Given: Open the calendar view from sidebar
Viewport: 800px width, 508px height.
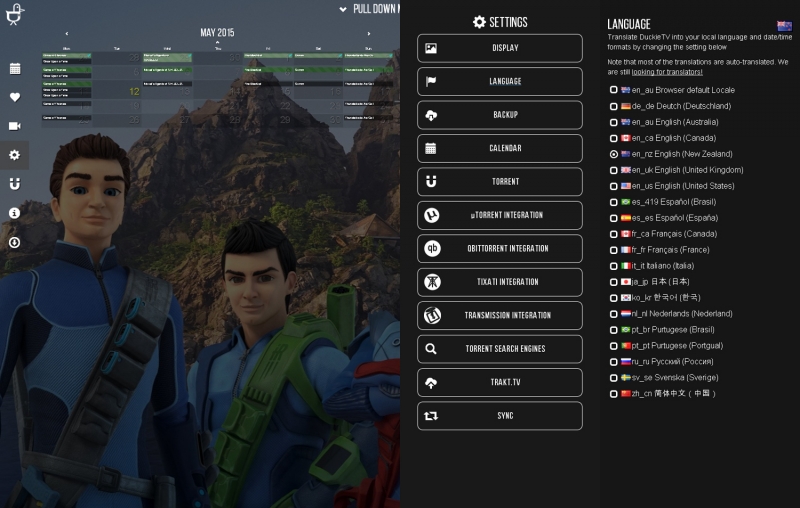Looking at the screenshot, I should [x=15, y=68].
